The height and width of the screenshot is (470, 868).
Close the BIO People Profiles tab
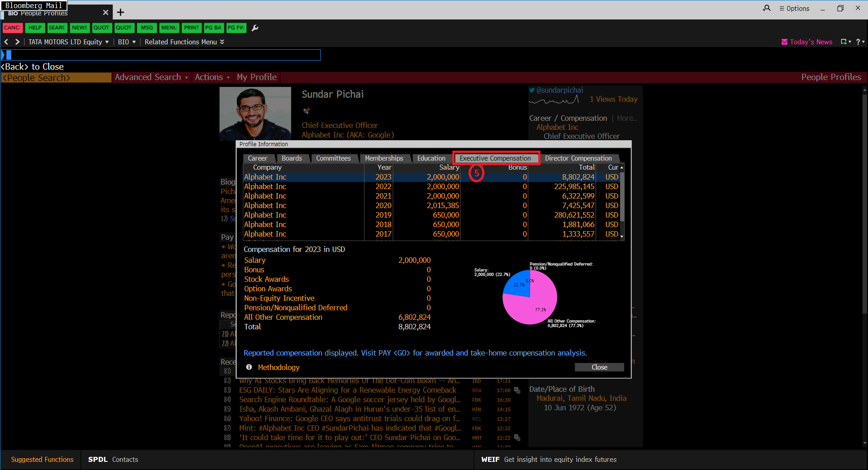click(x=105, y=13)
